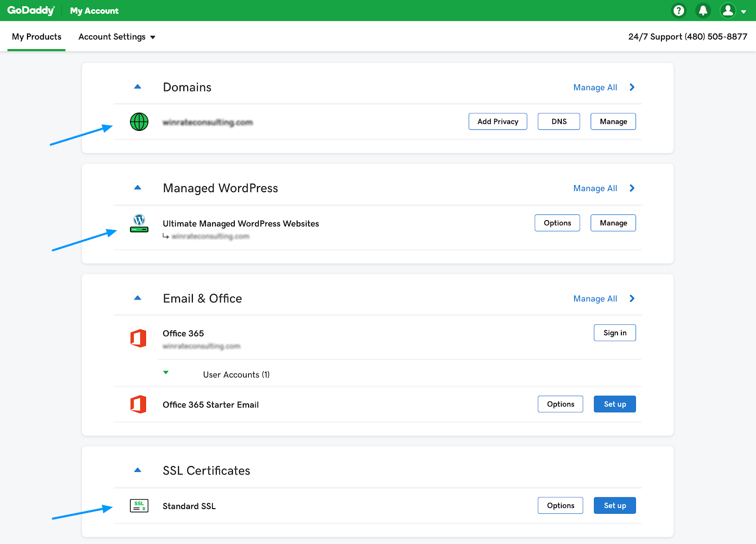This screenshot has width=756, height=544.
Task: Click Set up for Standard SSL
Action: (x=615, y=506)
